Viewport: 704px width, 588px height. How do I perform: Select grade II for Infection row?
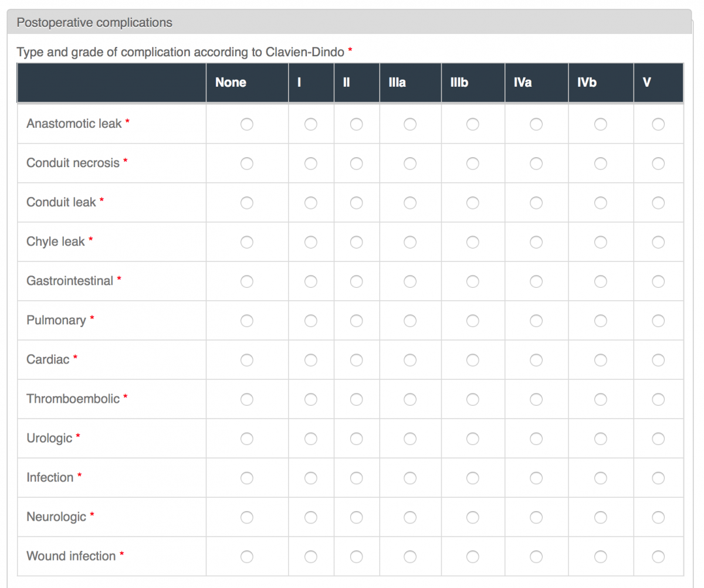coord(356,478)
